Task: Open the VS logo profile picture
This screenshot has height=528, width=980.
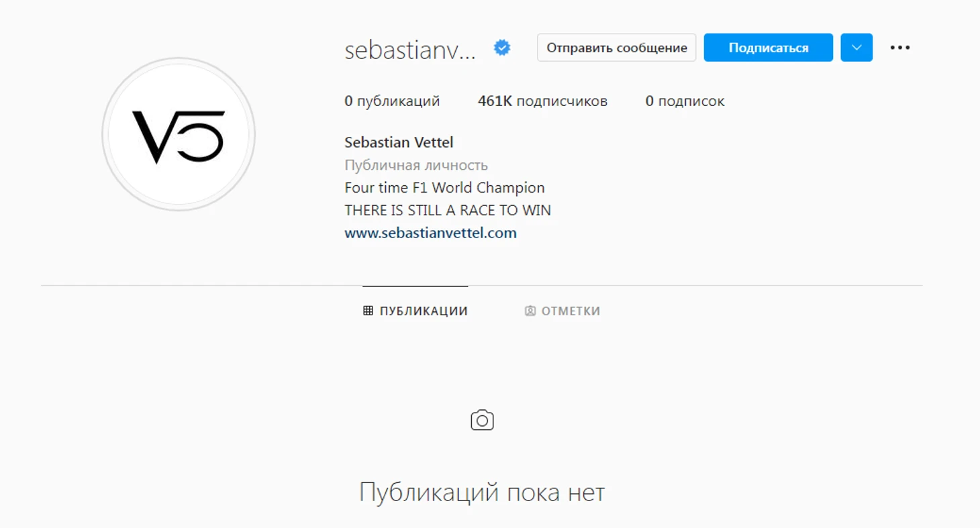Action: click(x=179, y=134)
